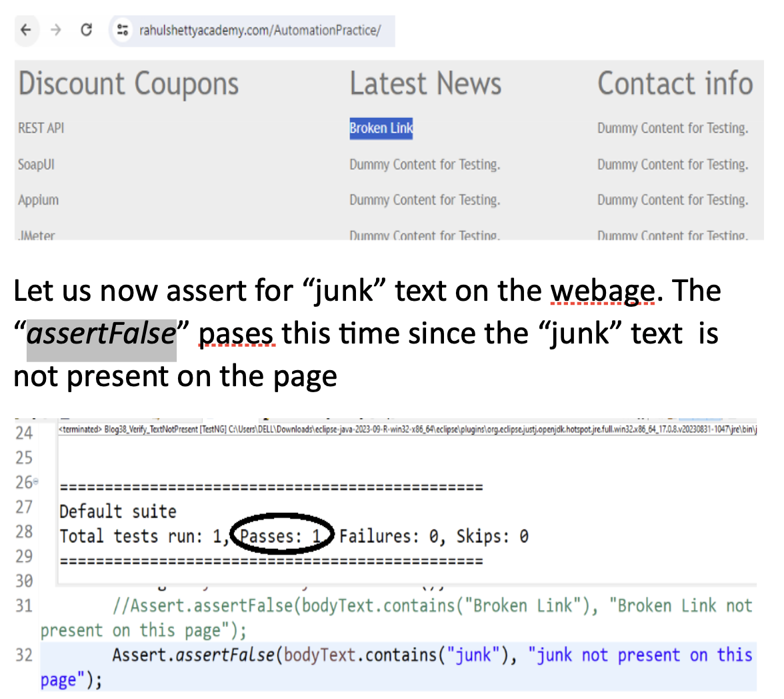Click the highlighted Broken Link
This screenshot has height=699, width=784.
click(x=381, y=128)
